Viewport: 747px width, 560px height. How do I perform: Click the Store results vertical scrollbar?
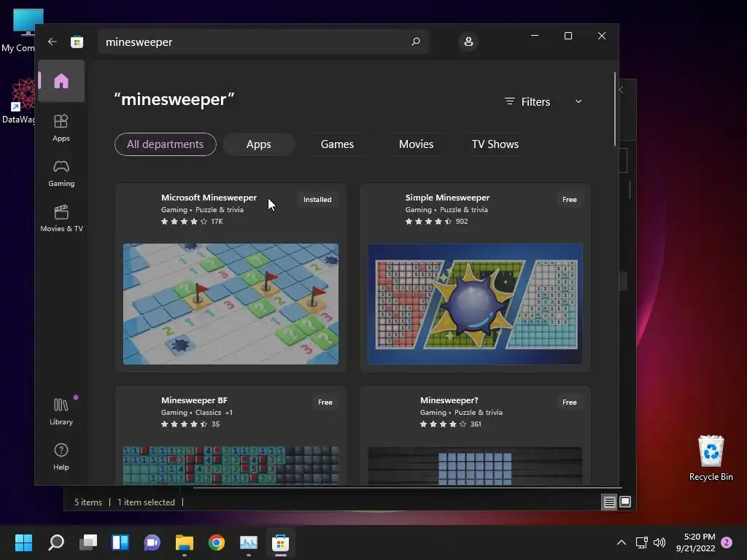click(x=614, y=109)
